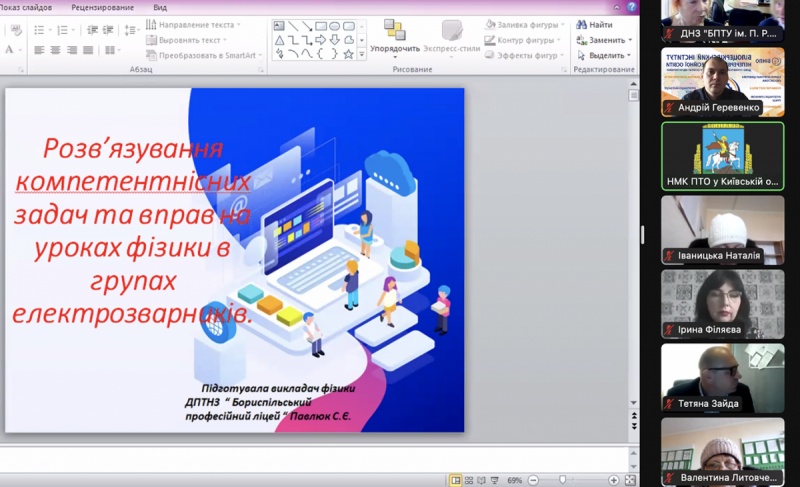Screen dimensions: 800x487
Task: Open the Заливка фигуры dropdown
Action: coord(527,25)
